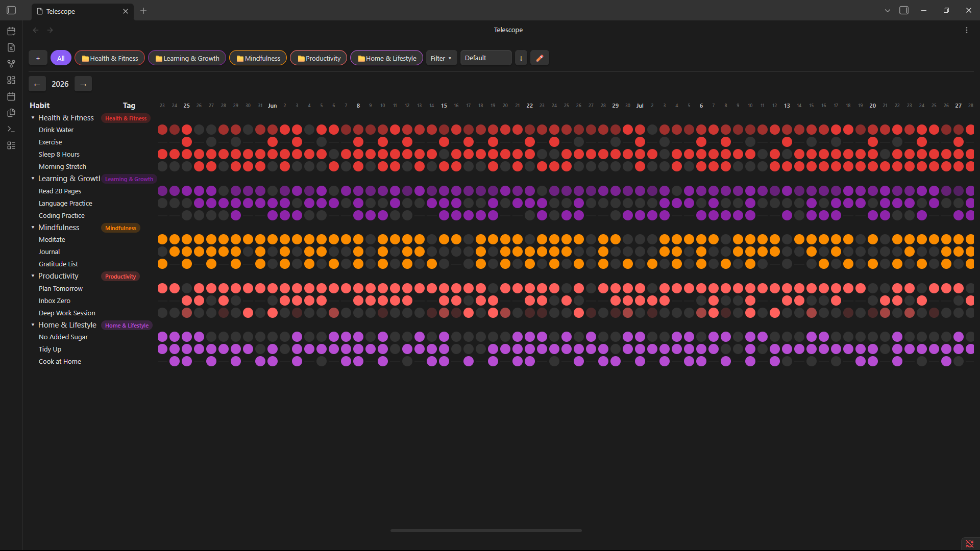
Task: Open the stacked files ribbon icon
Action: coord(11,113)
